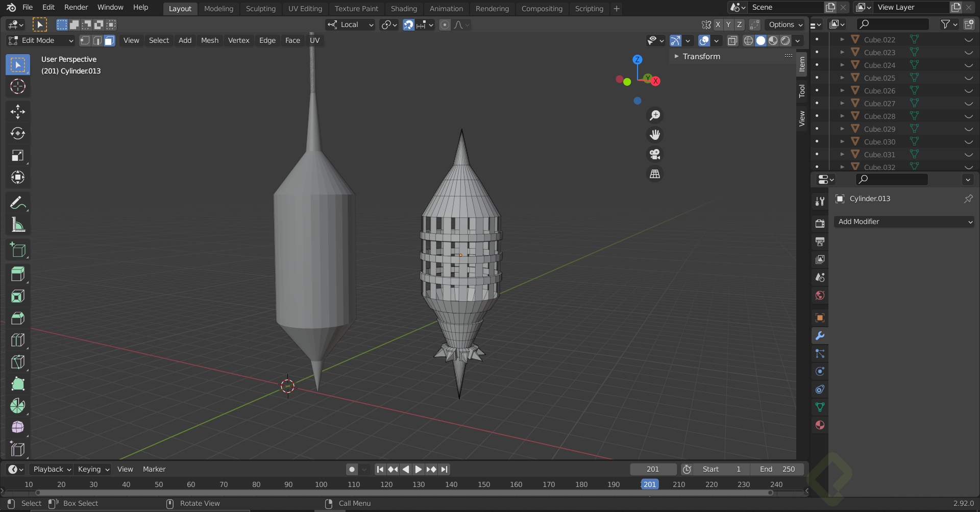Switch to face select mode
The width and height of the screenshot is (980, 512).
[x=110, y=41]
